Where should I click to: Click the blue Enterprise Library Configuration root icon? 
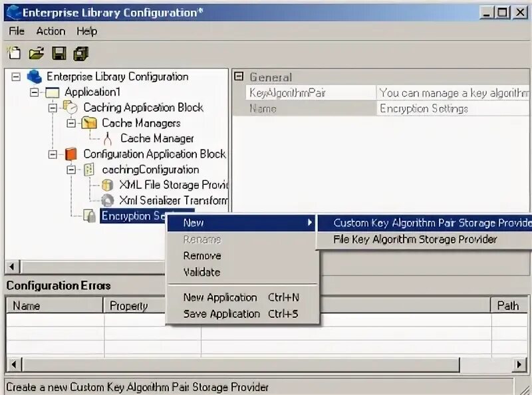pos(35,76)
